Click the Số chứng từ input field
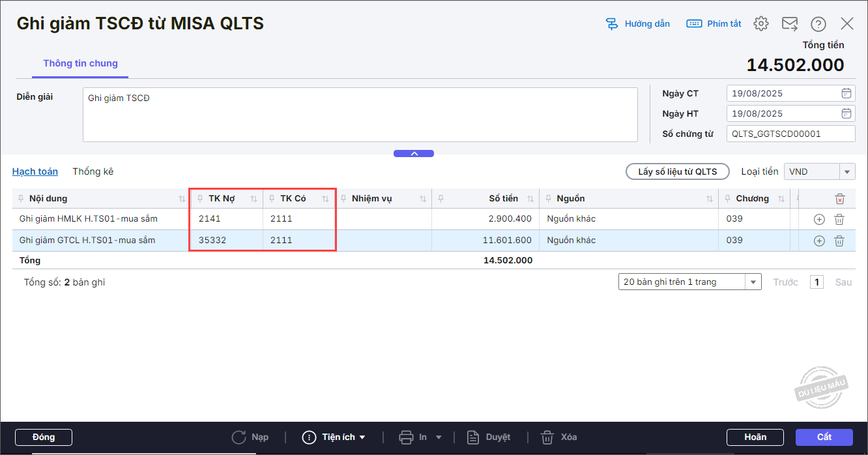 click(x=790, y=134)
